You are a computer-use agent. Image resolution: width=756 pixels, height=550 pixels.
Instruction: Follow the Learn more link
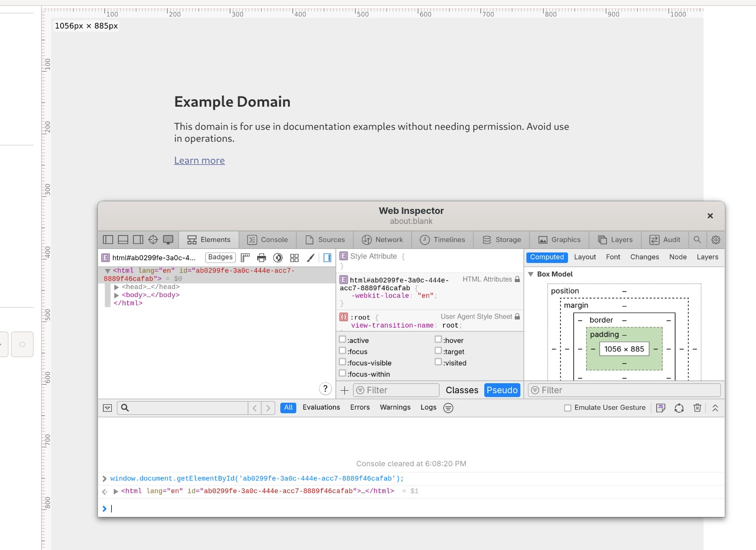tap(200, 161)
